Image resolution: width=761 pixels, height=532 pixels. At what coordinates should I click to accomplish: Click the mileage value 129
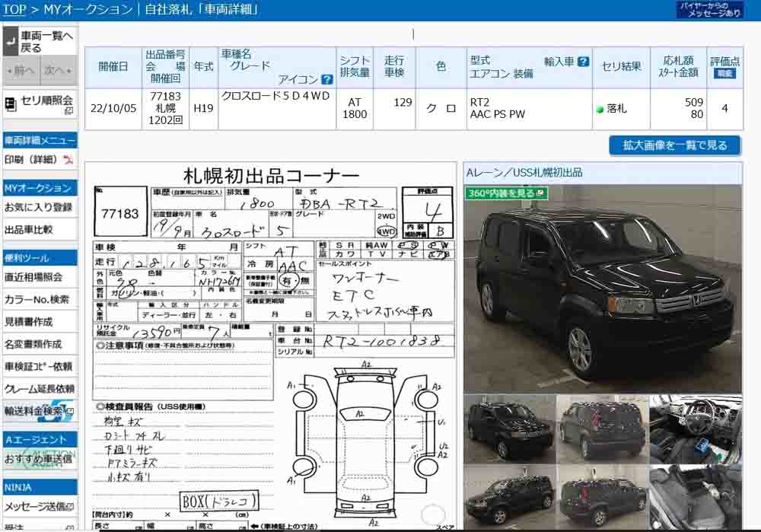[x=403, y=103]
